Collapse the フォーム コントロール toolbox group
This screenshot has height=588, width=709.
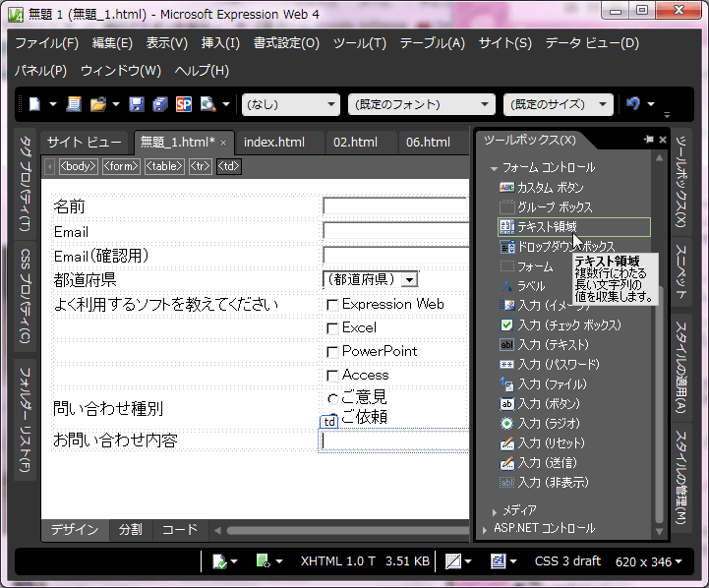click(x=494, y=168)
